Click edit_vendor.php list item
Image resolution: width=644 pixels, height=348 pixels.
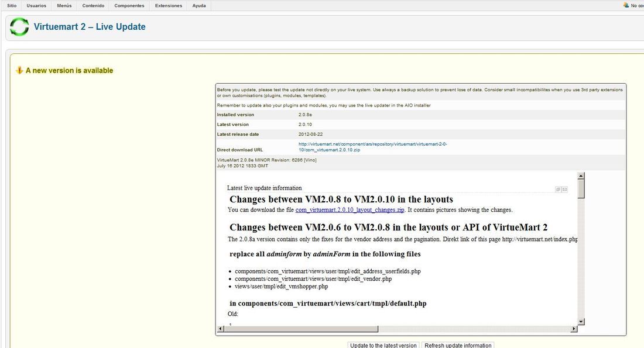coord(313,278)
